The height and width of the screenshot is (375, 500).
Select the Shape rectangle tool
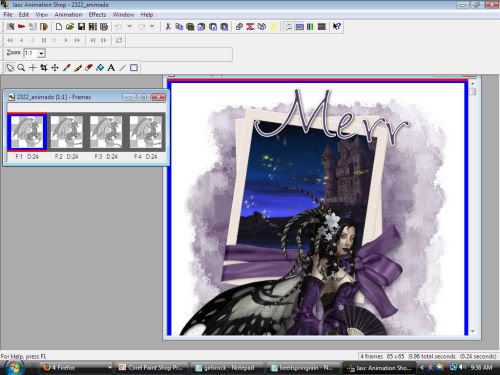tap(134, 68)
